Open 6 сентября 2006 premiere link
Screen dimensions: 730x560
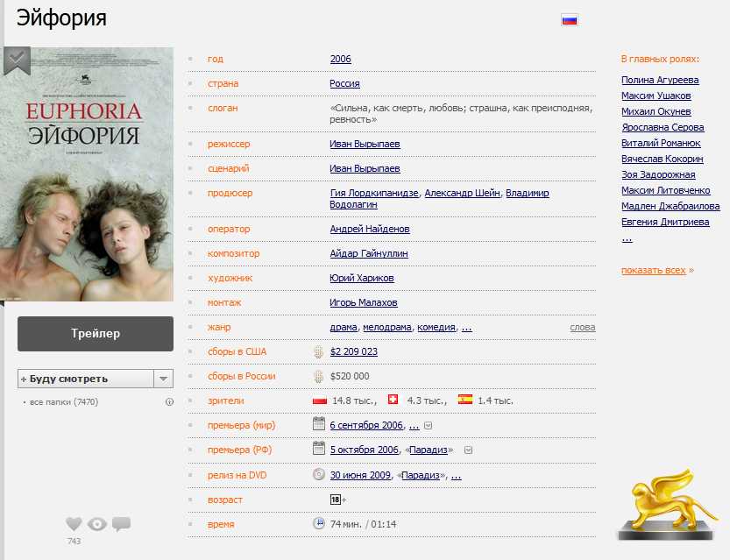[366, 425]
